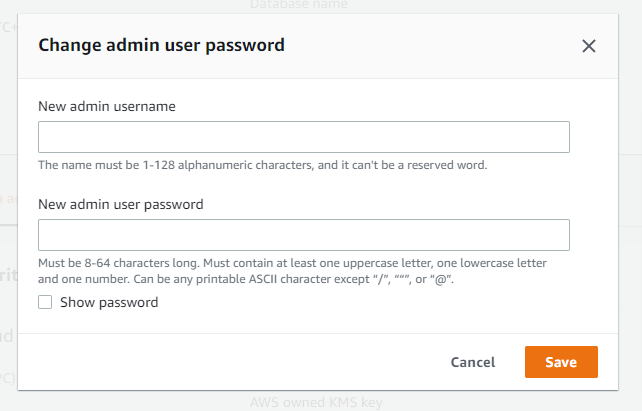Click the "Change admin user password" dialog title
This screenshot has height=411, width=642.
tap(161, 44)
